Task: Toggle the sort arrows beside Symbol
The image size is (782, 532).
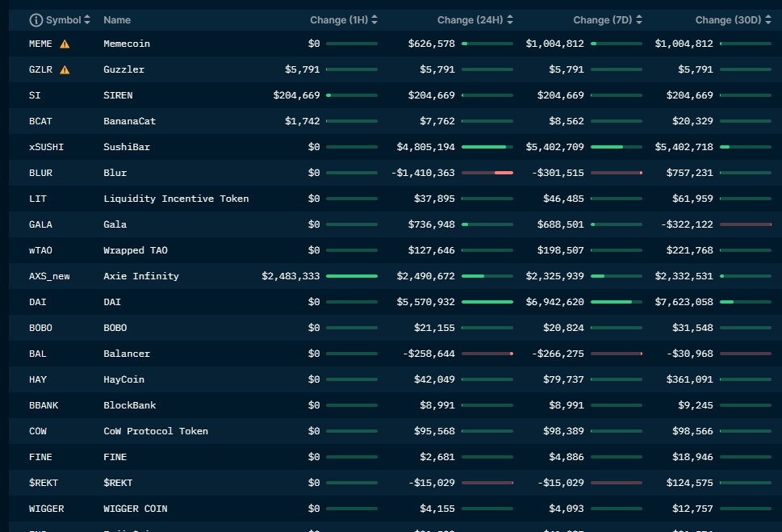Action: 87,20
